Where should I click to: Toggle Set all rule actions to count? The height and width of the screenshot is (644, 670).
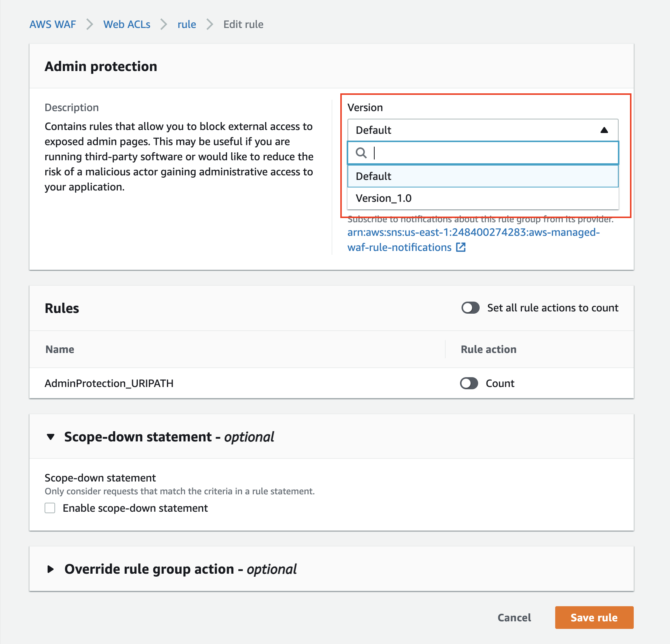pyautogui.click(x=470, y=308)
